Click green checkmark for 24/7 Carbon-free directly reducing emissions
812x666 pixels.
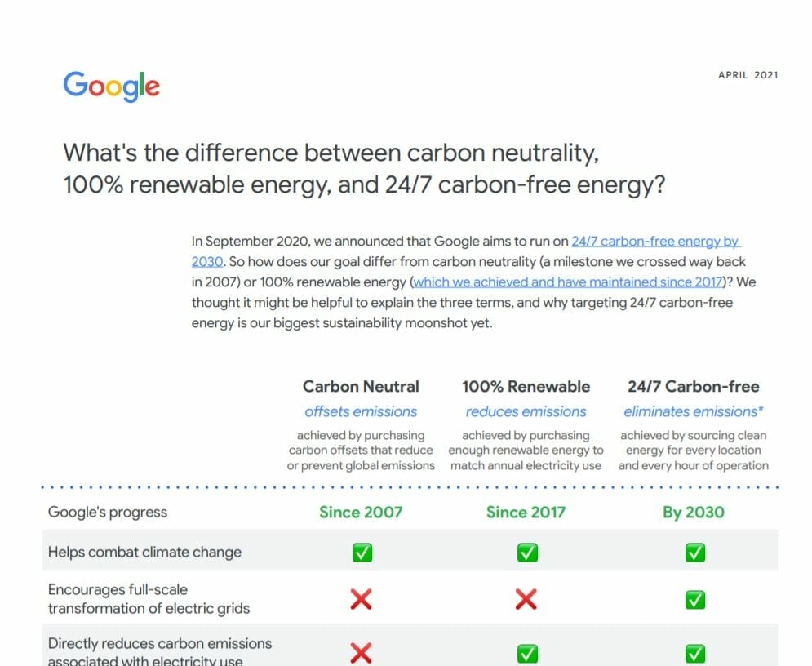(694, 653)
